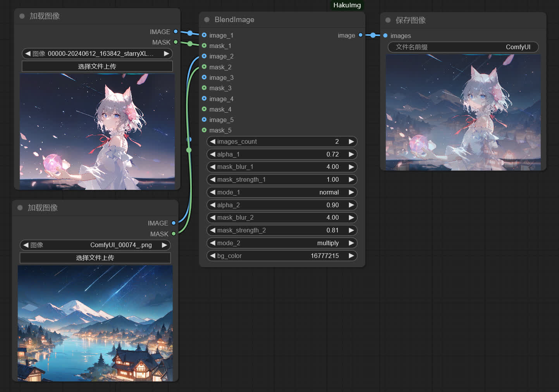The height and width of the screenshot is (392, 559).
Task: Increase bg_color with the right arrow
Action: coord(351,256)
